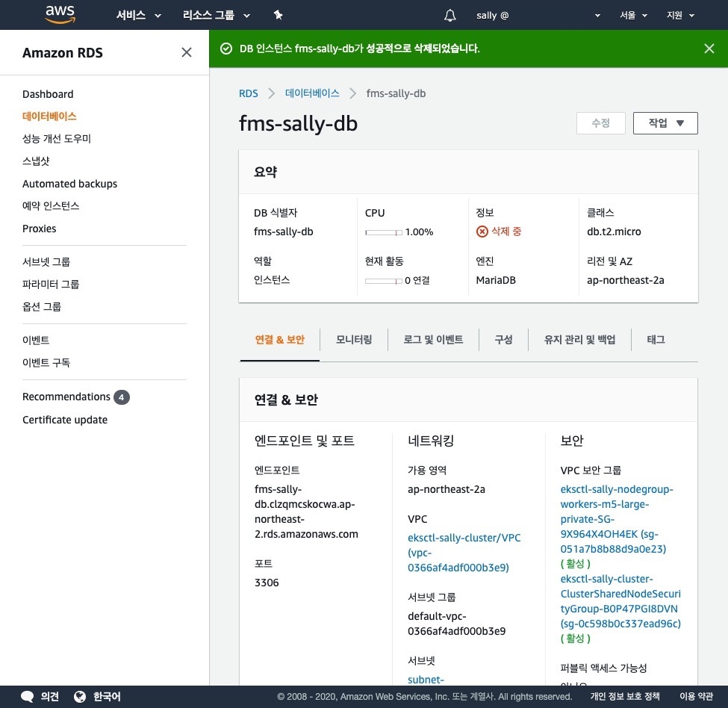Click the AWS logo home icon
This screenshot has width=728, height=708.
coord(60,14)
